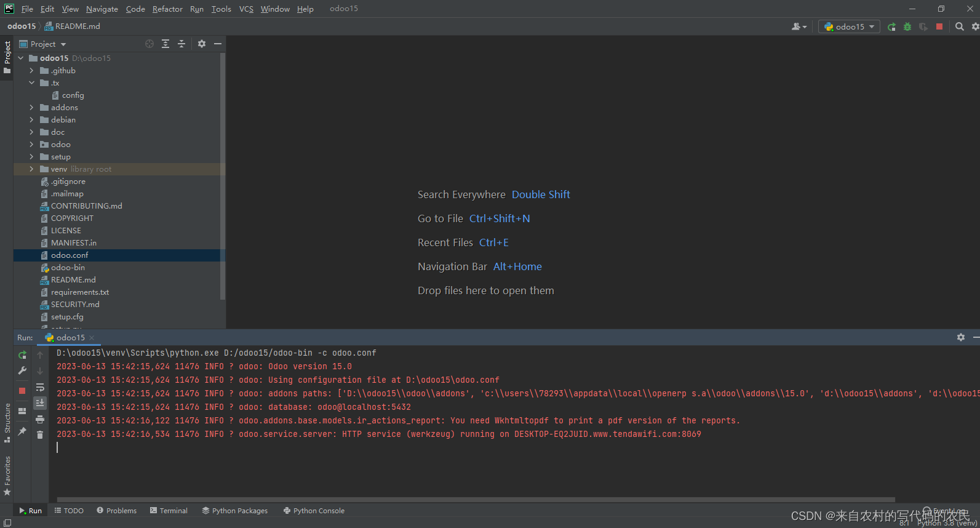Expand the odoo folder

point(32,144)
